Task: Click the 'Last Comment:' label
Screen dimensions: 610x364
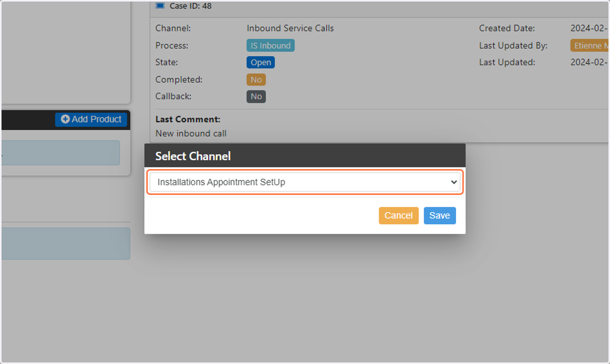Action: [188, 119]
